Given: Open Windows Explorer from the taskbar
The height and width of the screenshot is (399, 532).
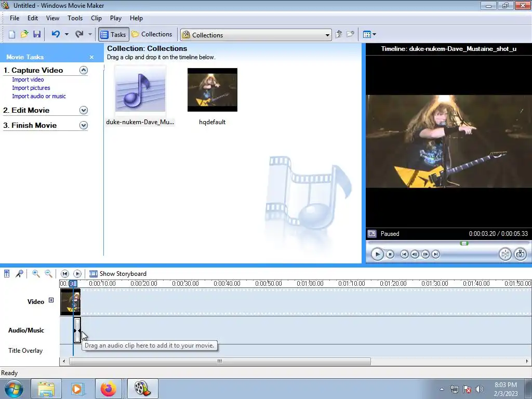Looking at the screenshot, I should coord(46,389).
